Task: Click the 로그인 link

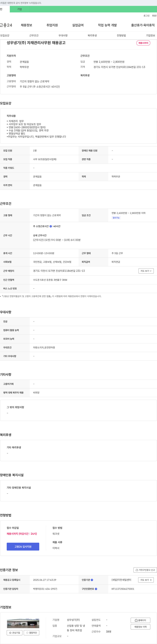Action: pos(147,16)
